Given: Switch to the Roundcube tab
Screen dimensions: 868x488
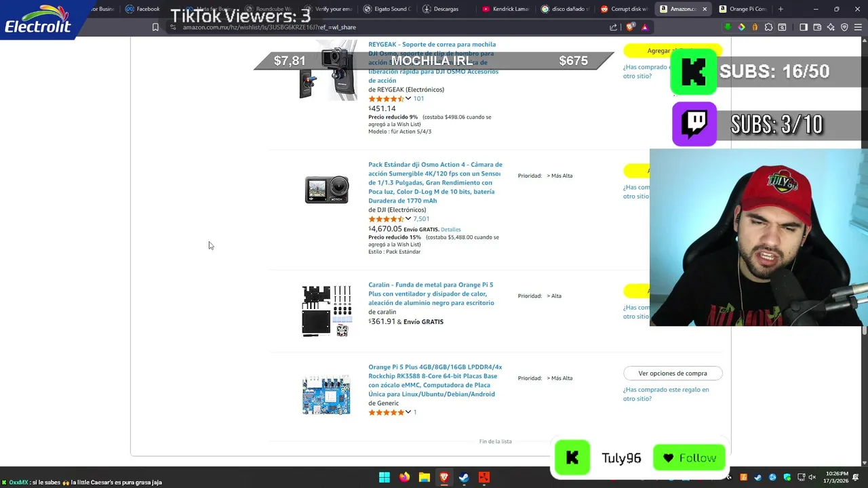Looking at the screenshot, I should (x=268, y=9).
